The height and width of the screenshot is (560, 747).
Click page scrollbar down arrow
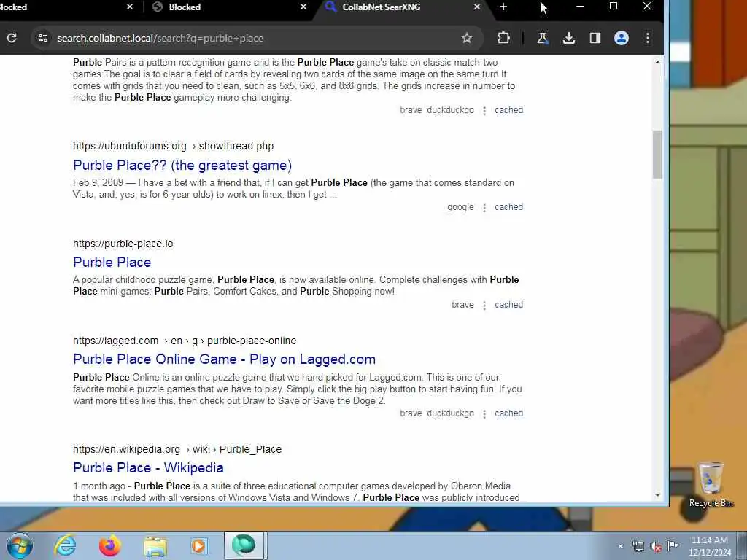657,495
